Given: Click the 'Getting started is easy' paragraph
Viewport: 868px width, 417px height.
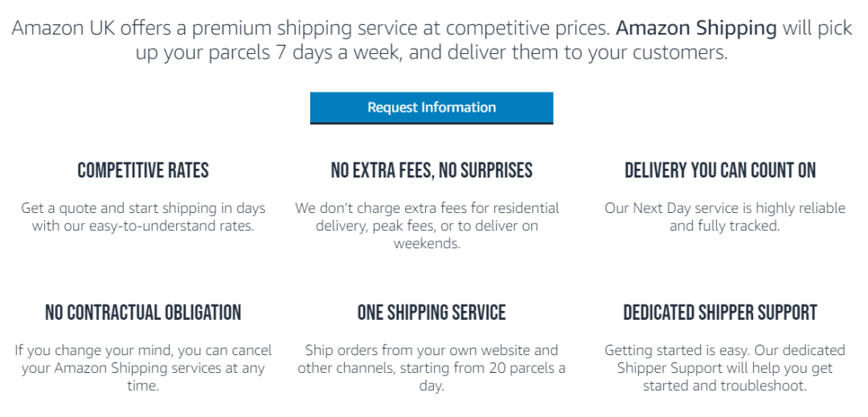Looking at the screenshot, I should tap(725, 368).
